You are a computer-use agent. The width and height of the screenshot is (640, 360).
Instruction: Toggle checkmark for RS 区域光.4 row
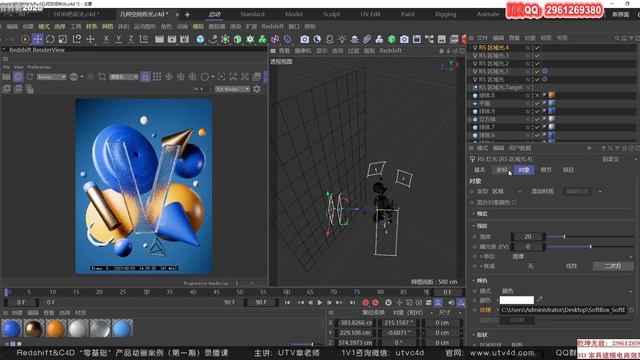(537, 48)
